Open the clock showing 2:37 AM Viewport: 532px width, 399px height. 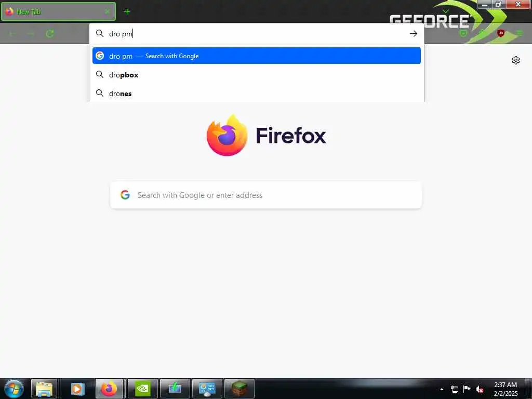(506, 389)
